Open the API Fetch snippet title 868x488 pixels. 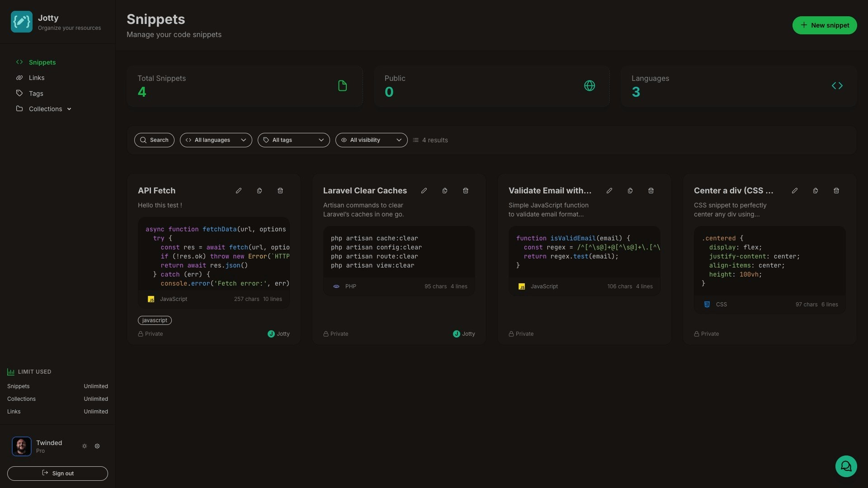click(156, 191)
